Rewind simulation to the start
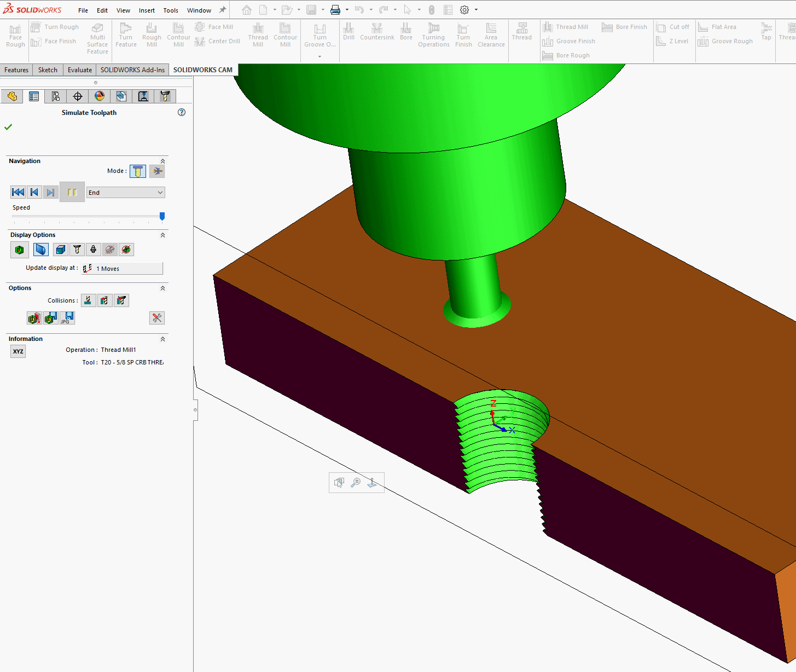The image size is (796, 672). (x=18, y=192)
